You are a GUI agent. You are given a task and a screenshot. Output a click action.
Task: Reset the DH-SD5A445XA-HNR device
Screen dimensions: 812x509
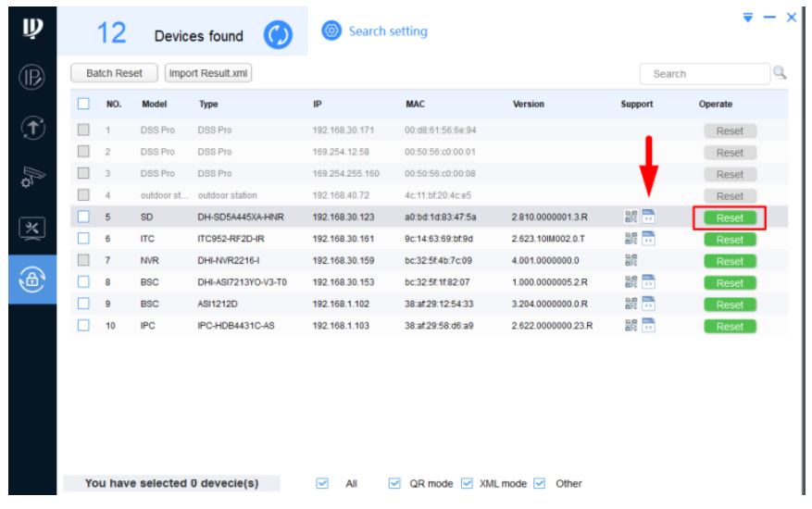tap(730, 218)
